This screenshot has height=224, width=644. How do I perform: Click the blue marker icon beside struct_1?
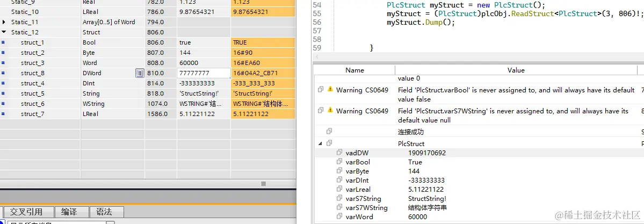pyautogui.click(x=3, y=42)
